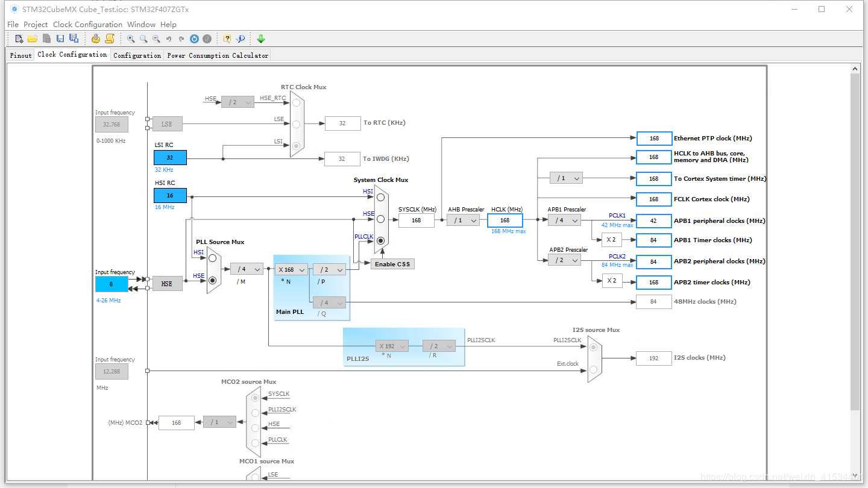The width and height of the screenshot is (868, 488).
Task: Select HSE radio in System Clock Mux
Action: click(x=380, y=219)
